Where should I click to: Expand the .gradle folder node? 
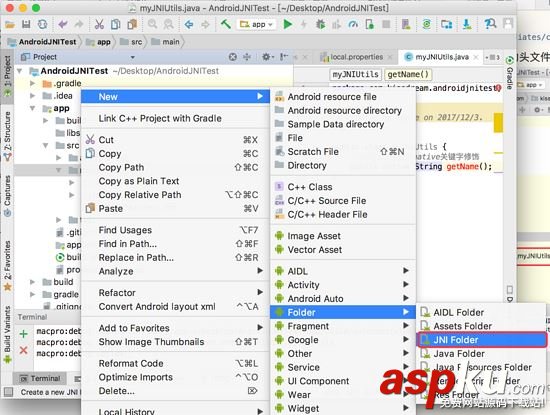click(33, 83)
